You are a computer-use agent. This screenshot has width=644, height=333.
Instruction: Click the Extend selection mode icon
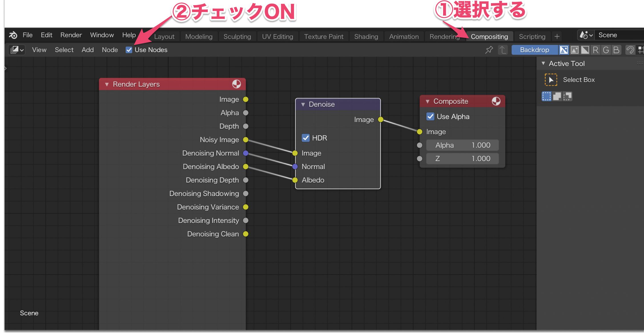tap(557, 96)
